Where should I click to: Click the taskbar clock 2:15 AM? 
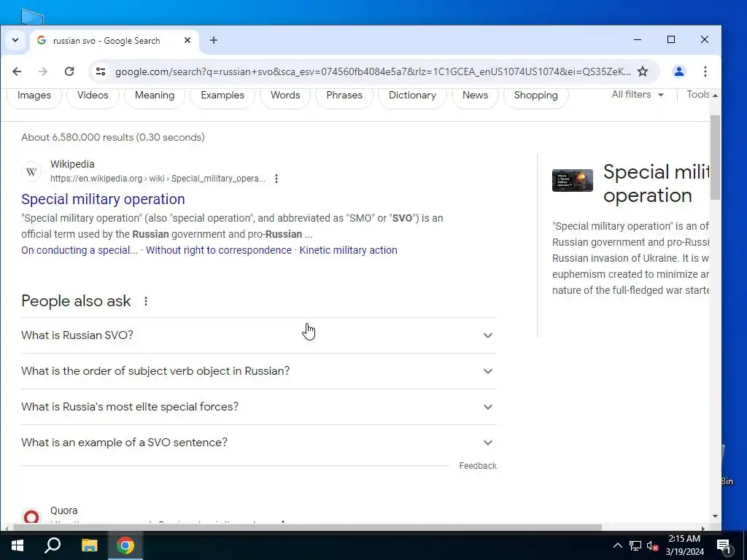684,545
